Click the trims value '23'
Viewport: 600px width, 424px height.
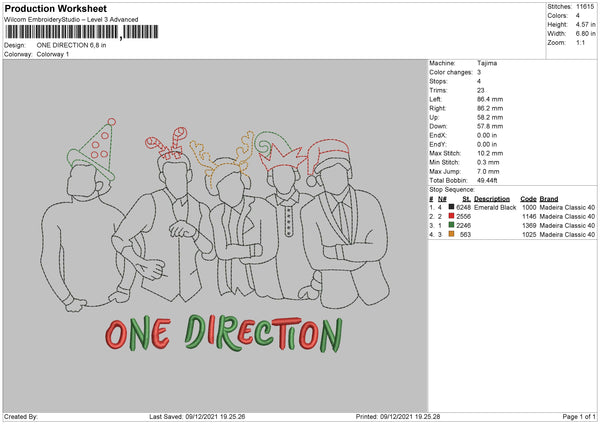click(481, 90)
